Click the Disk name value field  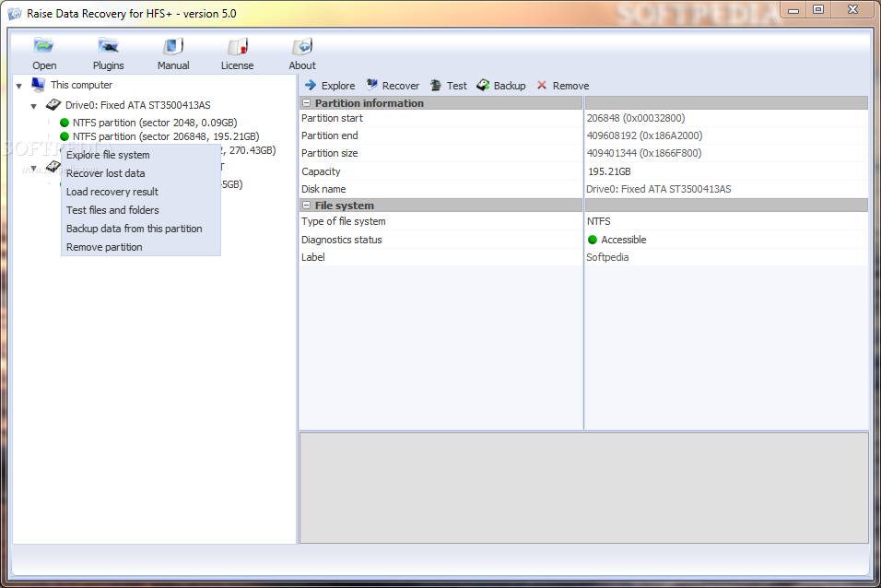[726, 189]
